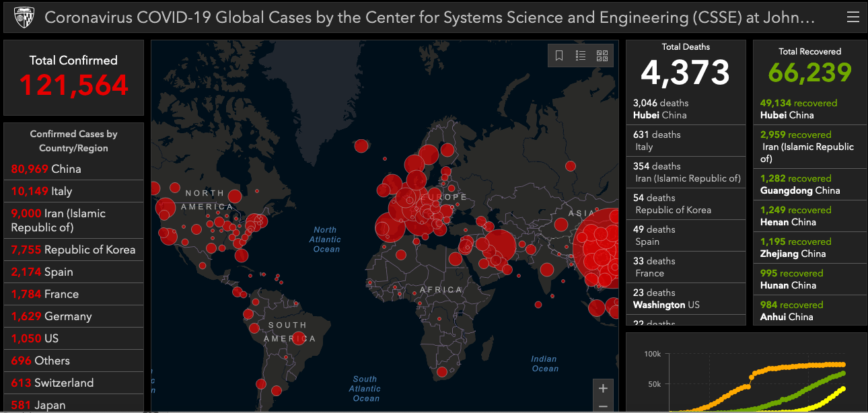Select Spain with 2,174 confirmed cases

click(x=42, y=272)
